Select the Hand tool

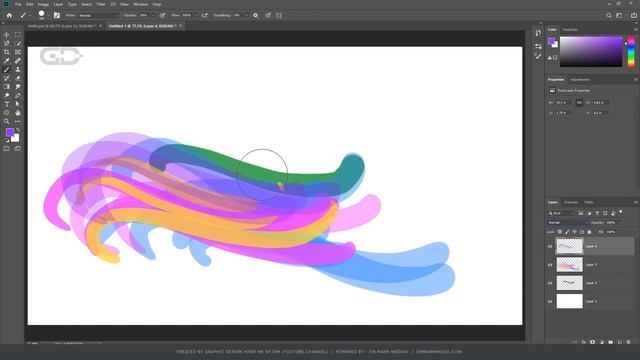18,113
